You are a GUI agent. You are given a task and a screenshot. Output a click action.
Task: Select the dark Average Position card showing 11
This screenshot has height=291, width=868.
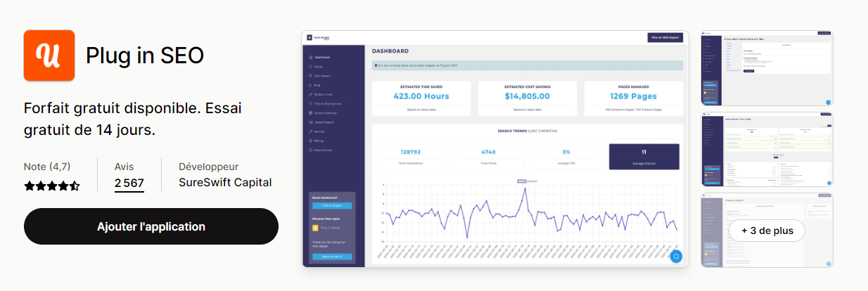point(644,157)
